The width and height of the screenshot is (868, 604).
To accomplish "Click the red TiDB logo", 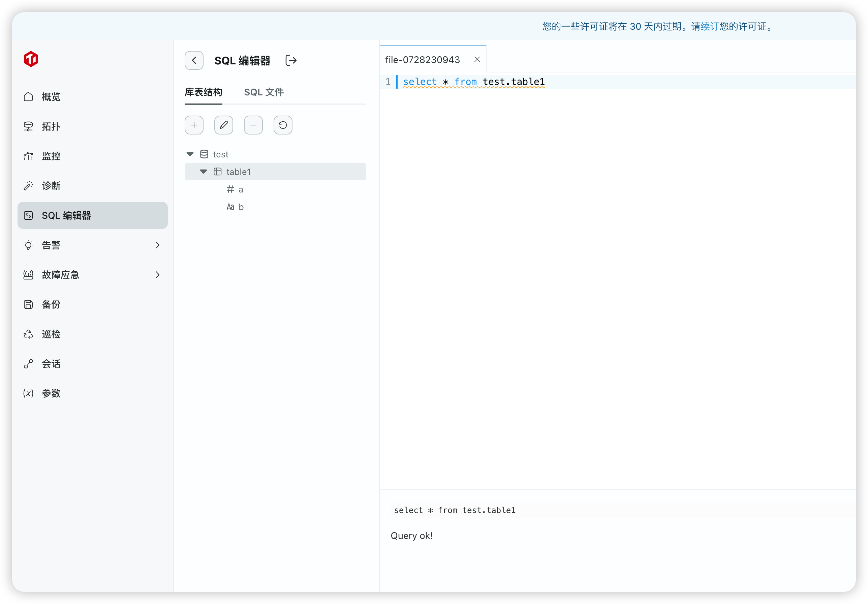I will click(x=31, y=59).
